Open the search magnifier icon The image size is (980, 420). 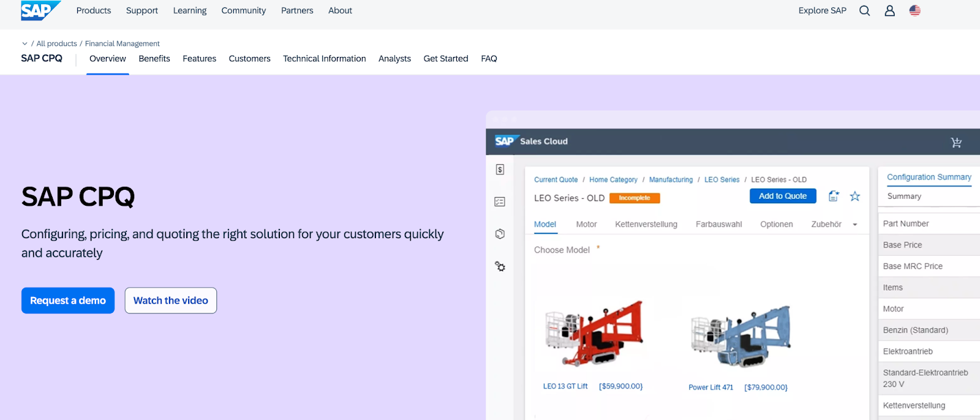pyautogui.click(x=864, y=10)
